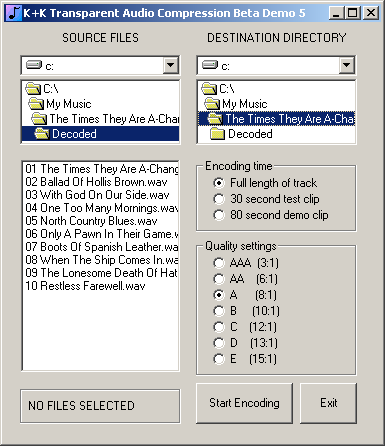Click the music note app icon in title bar
385x446 pixels.
pyautogui.click(x=14, y=13)
